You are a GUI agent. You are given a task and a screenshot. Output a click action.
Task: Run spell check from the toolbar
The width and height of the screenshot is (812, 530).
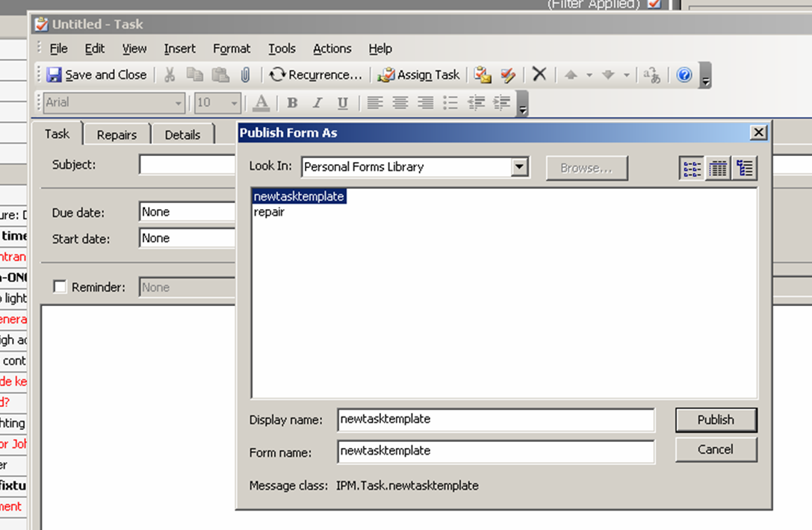(509, 75)
